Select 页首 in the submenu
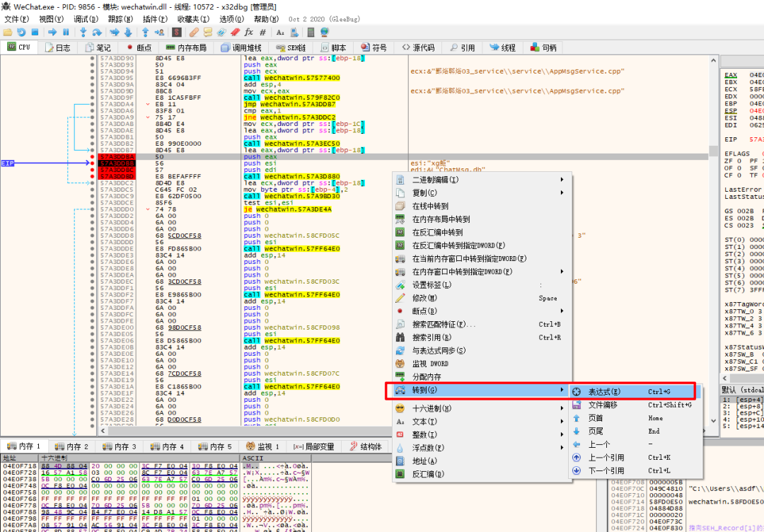764x532 pixels. (x=636, y=418)
